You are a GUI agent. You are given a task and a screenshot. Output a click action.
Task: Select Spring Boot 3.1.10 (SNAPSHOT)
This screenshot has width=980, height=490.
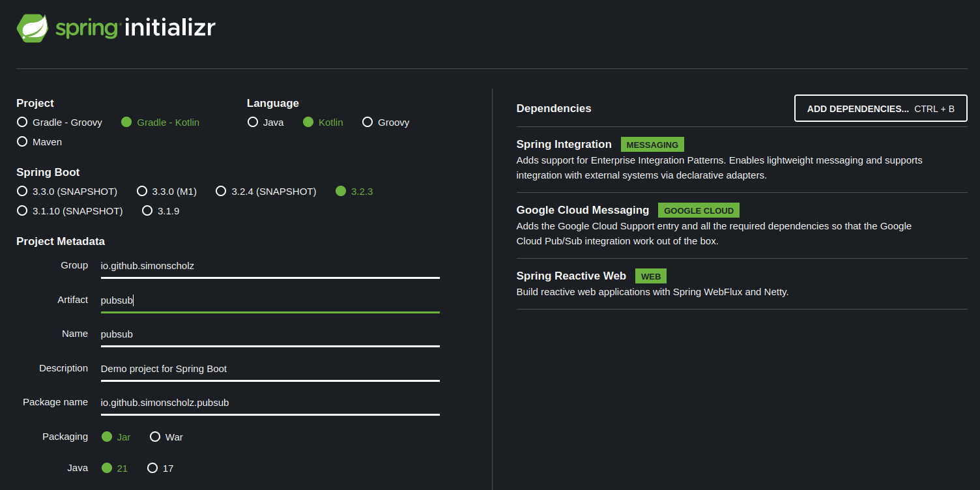pyautogui.click(x=70, y=211)
